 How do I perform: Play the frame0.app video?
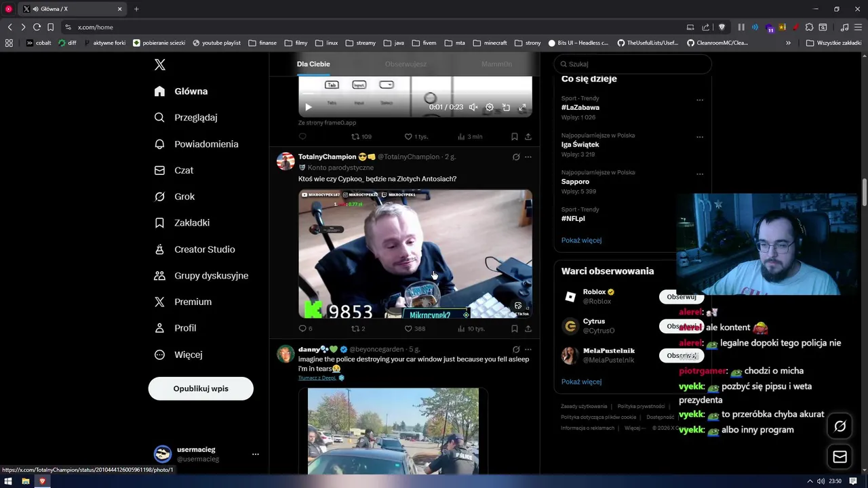click(x=309, y=107)
